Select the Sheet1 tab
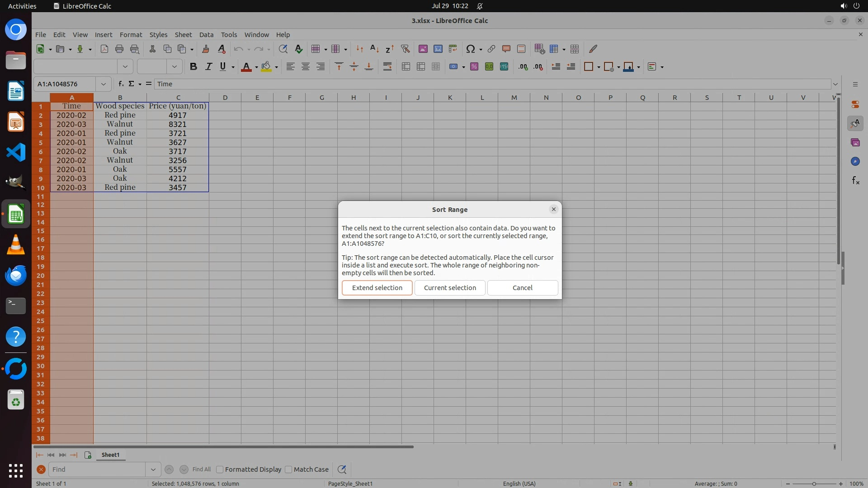The height and width of the screenshot is (488, 868). [x=110, y=455]
